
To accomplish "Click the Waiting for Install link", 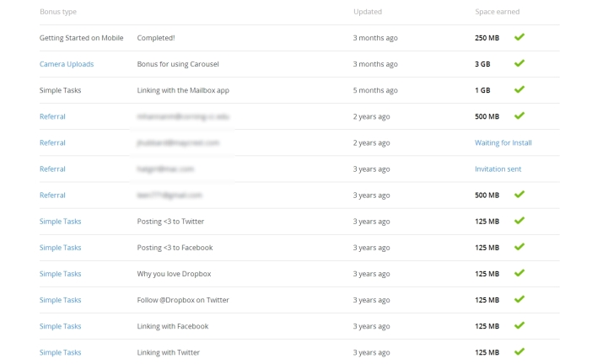I will 503,142.
